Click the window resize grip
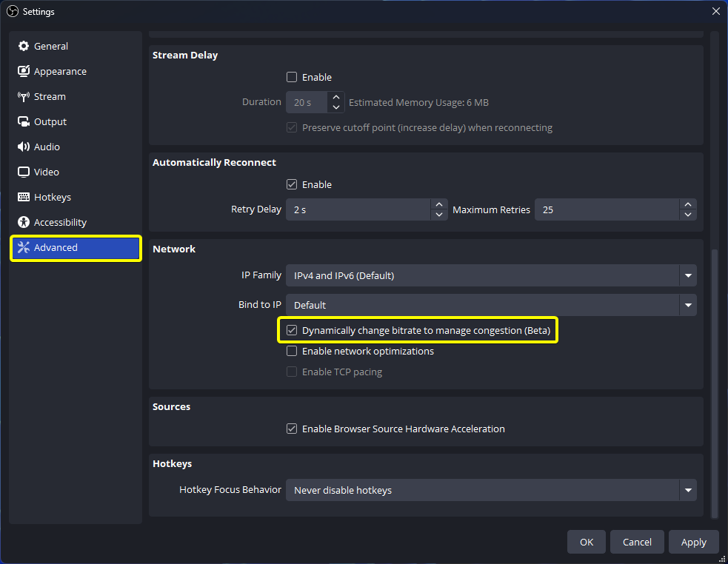This screenshot has width=728, height=564. click(x=722, y=559)
